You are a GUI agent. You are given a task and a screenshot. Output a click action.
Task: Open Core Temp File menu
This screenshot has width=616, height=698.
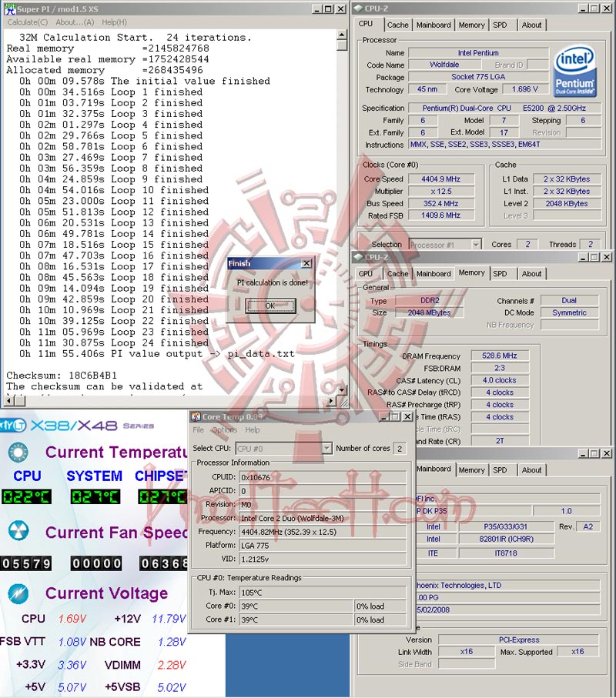point(198,429)
